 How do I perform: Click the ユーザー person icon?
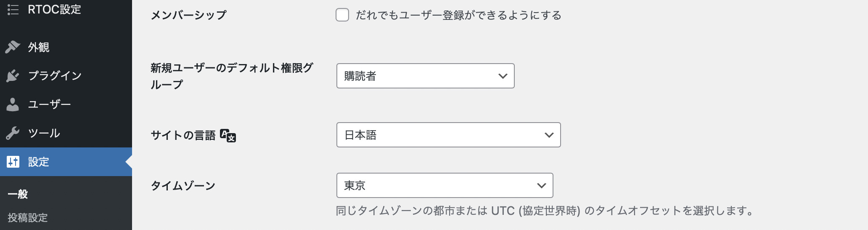coord(13,104)
